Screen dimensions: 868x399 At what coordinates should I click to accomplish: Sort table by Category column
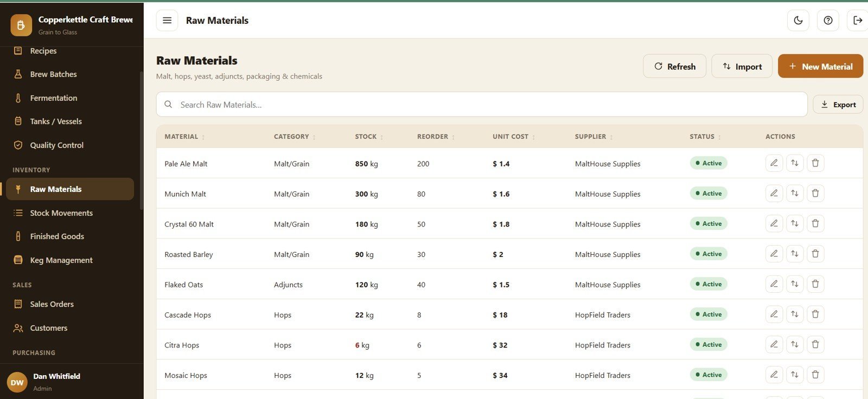pyautogui.click(x=295, y=137)
